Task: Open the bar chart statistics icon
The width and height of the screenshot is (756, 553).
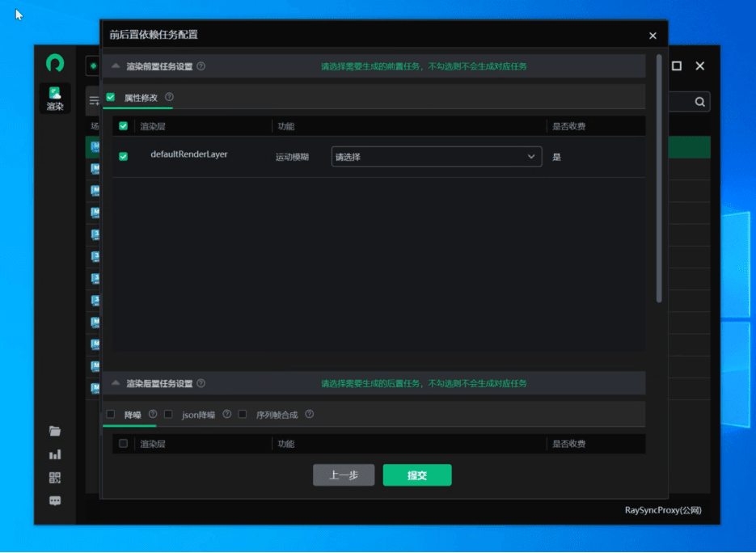Action: 55,454
